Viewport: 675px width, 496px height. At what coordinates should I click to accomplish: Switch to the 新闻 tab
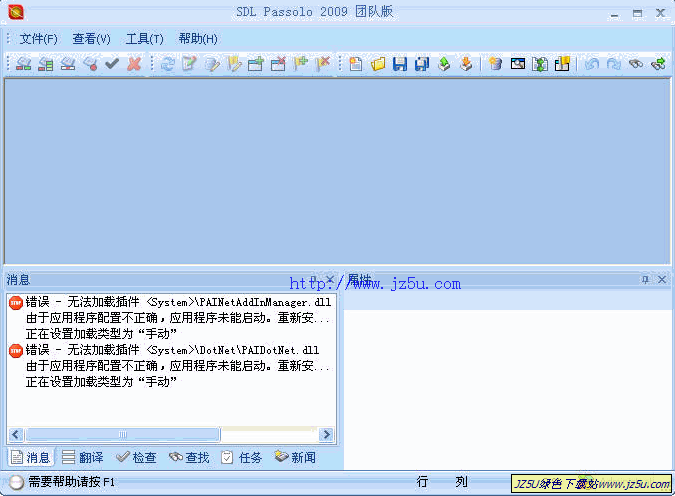click(295, 457)
